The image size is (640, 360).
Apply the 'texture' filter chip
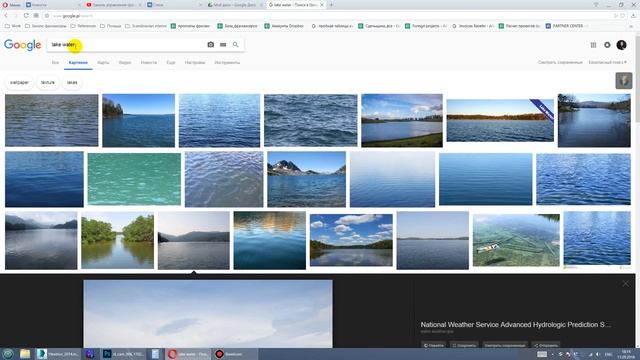point(48,82)
